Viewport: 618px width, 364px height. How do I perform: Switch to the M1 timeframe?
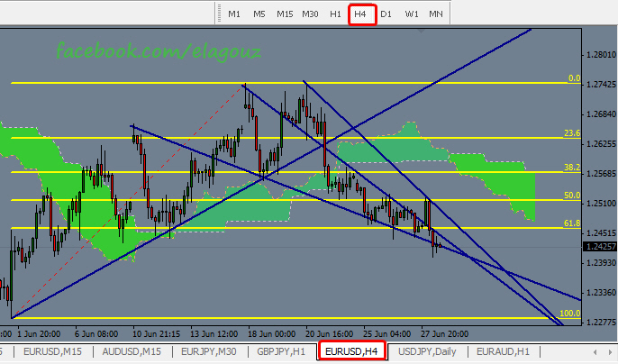click(234, 14)
